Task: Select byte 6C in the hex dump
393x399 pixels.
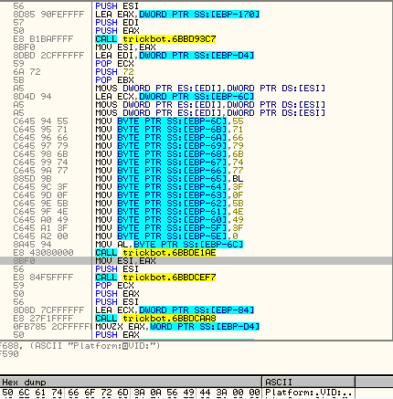Action: (24, 393)
